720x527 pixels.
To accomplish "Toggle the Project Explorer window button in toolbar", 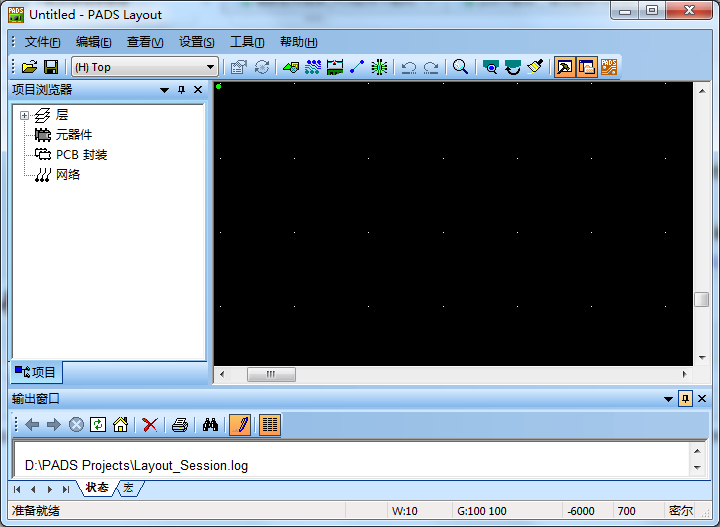I will click(564, 67).
